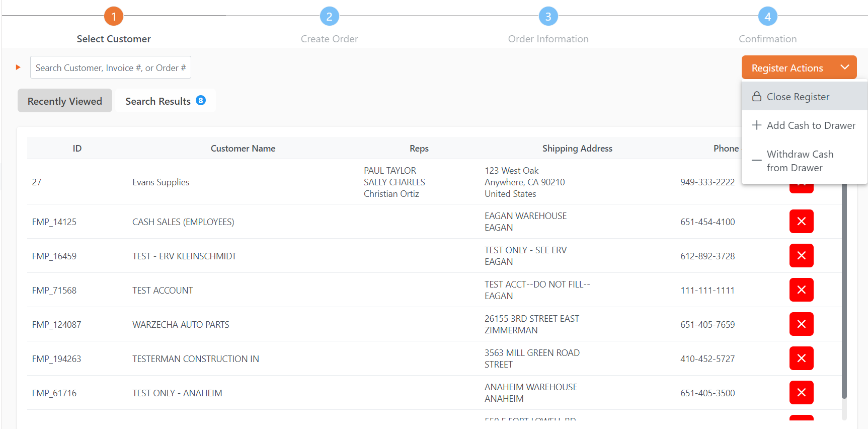Choose Add Cash to Drawer option
This screenshot has height=429, width=868.
point(810,125)
